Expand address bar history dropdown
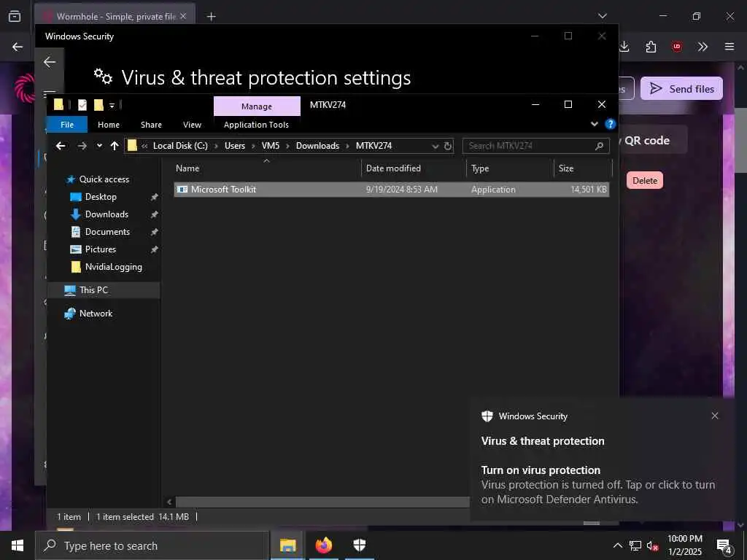This screenshot has height=560, width=747. [x=435, y=146]
